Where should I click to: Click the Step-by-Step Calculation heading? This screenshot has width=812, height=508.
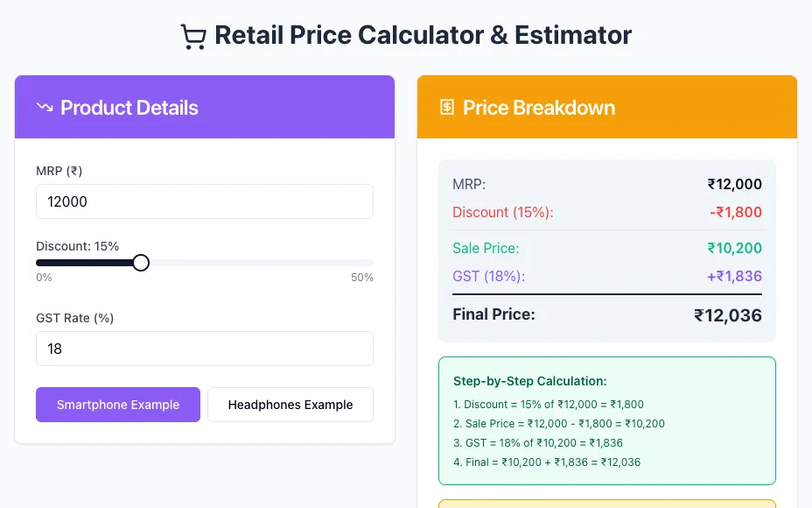(529, 381)
